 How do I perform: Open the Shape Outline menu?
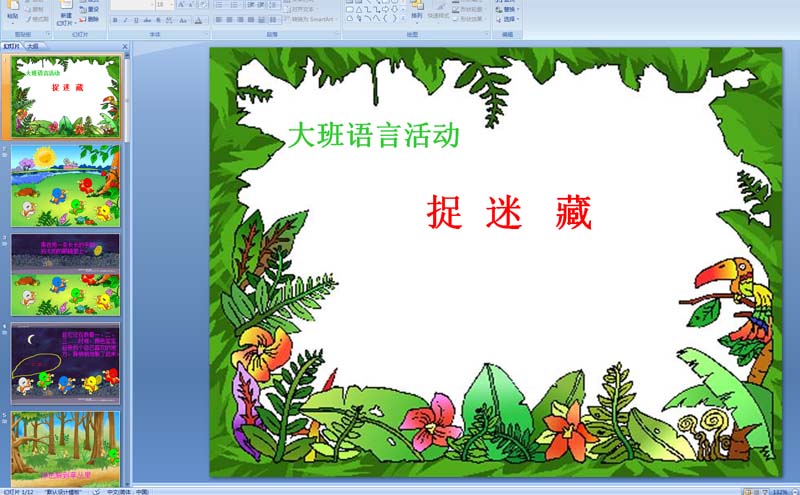[x=471, y=9]
